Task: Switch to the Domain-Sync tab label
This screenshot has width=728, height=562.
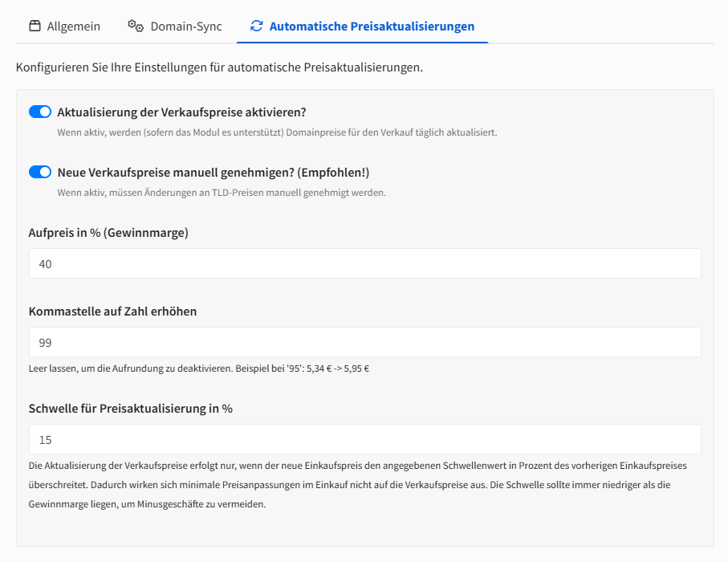Action: point(186,26)
